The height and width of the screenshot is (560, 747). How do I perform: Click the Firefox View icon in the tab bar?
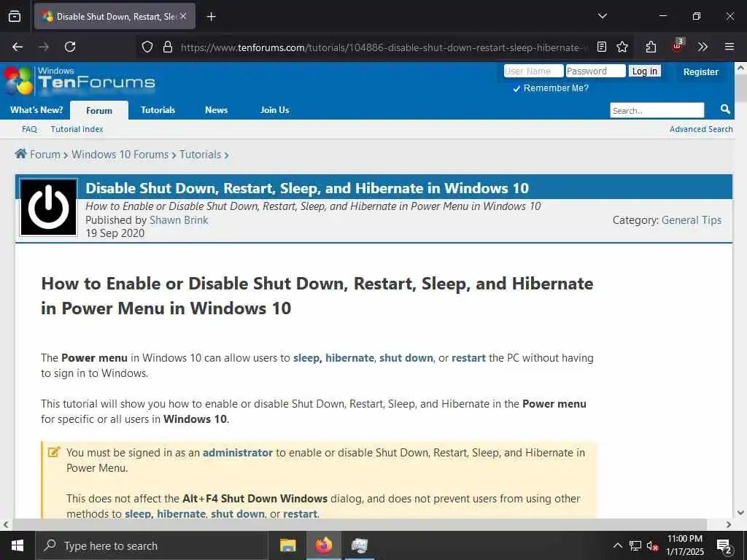click(15, 16)
